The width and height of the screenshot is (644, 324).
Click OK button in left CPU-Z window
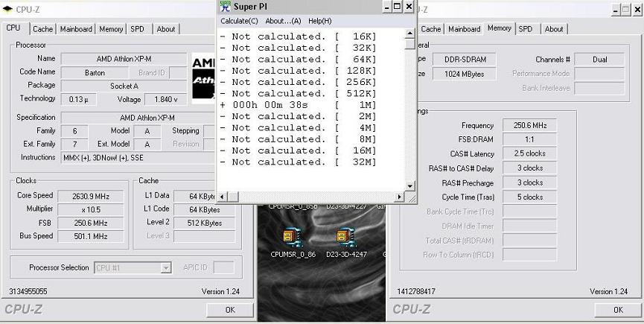[230, 310]
